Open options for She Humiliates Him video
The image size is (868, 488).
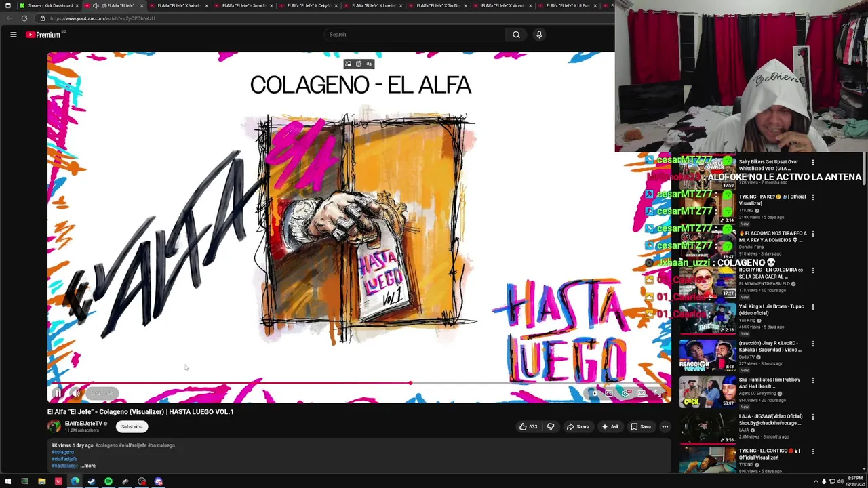(812, 380)
